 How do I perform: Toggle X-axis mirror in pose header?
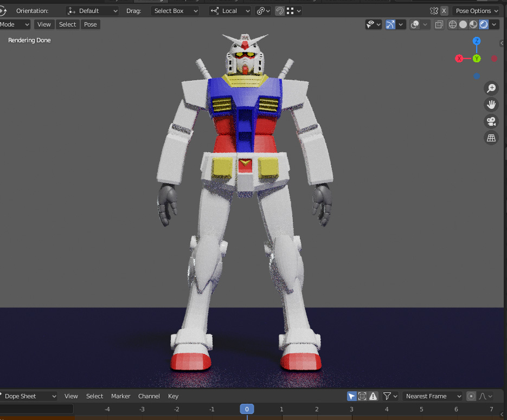pyautogui.click(x=444, y=11)
